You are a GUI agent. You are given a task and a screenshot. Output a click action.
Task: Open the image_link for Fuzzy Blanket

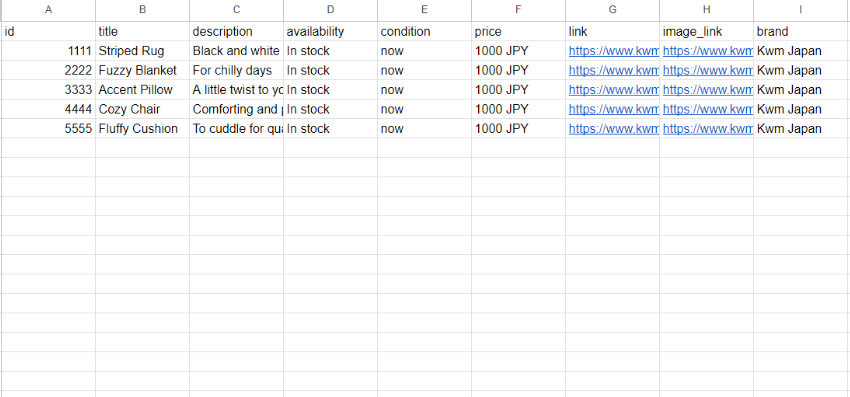pos(707,71)
